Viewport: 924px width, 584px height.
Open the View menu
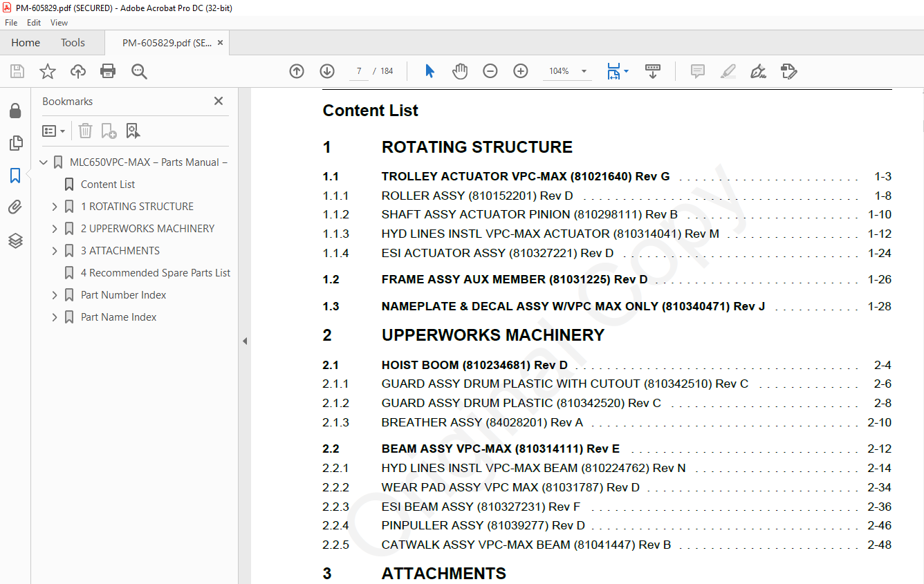tap(59, 23)
